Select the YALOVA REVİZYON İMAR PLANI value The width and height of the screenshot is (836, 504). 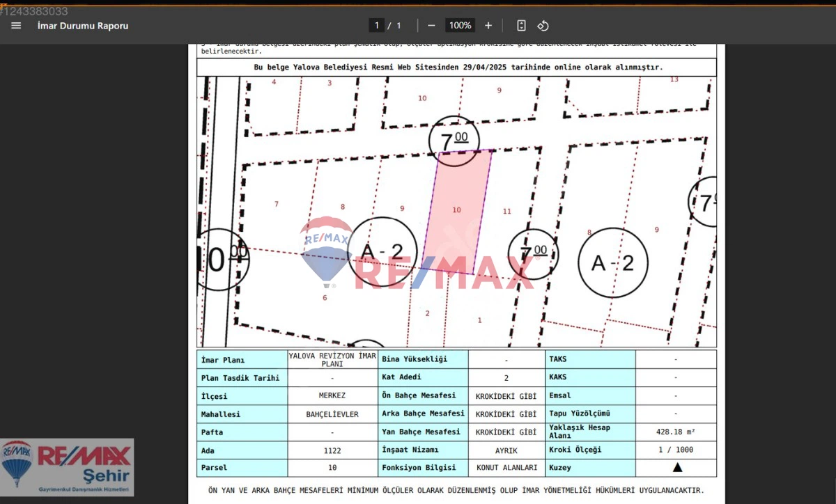pos(332,359)
